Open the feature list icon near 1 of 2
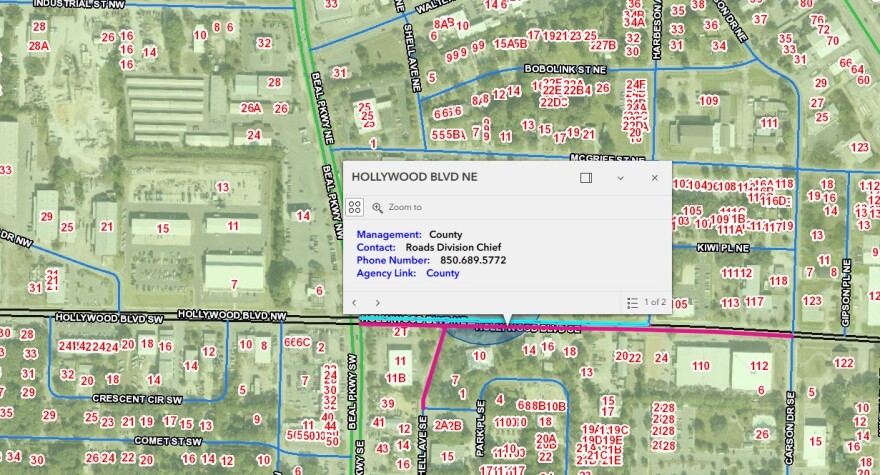 pyautogui.click(x=632, y=303)
